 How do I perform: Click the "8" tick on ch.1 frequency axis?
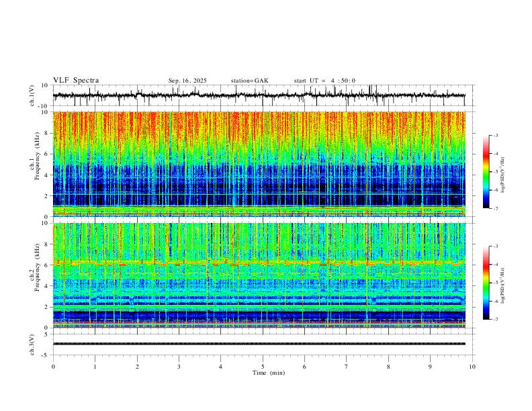pos(46,133)
